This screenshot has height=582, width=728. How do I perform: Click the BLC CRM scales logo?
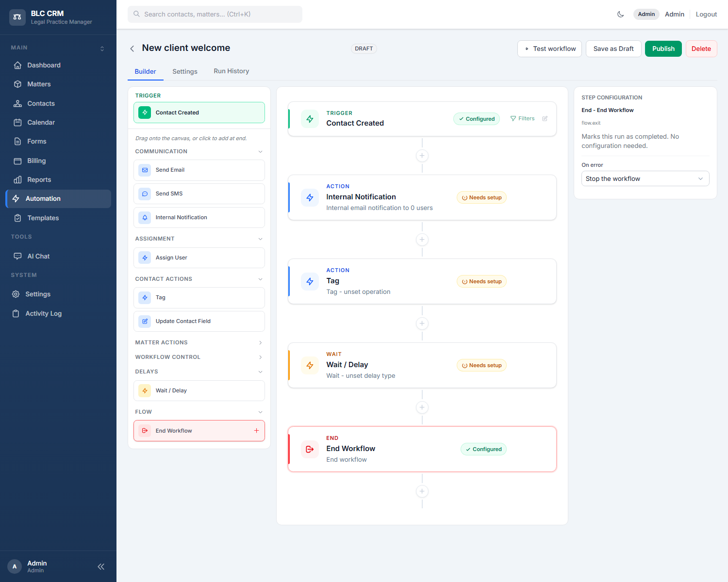pyautogui.click(x=17, y=17)
